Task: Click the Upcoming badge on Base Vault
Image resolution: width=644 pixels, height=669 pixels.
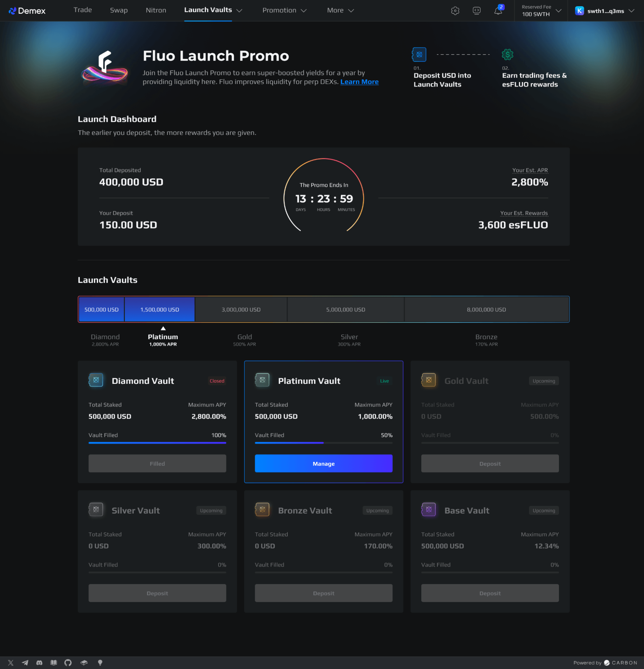Action: pyautogui.click(x=544, y=511)
